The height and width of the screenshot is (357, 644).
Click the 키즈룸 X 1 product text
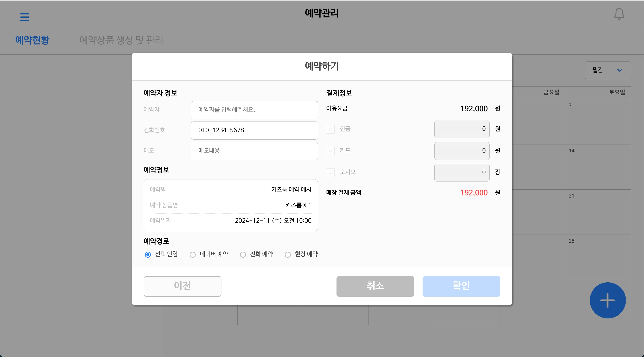(x=298, y=205)
